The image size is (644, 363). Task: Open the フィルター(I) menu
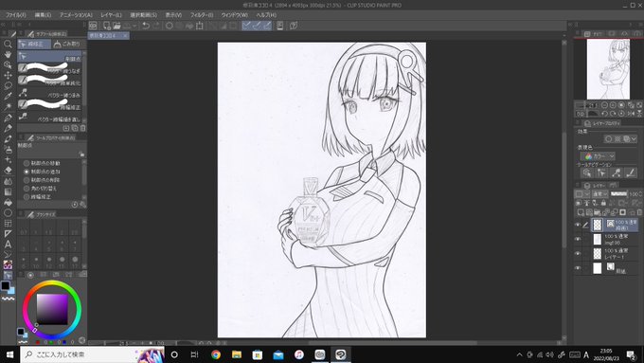(x=201, y=15)
